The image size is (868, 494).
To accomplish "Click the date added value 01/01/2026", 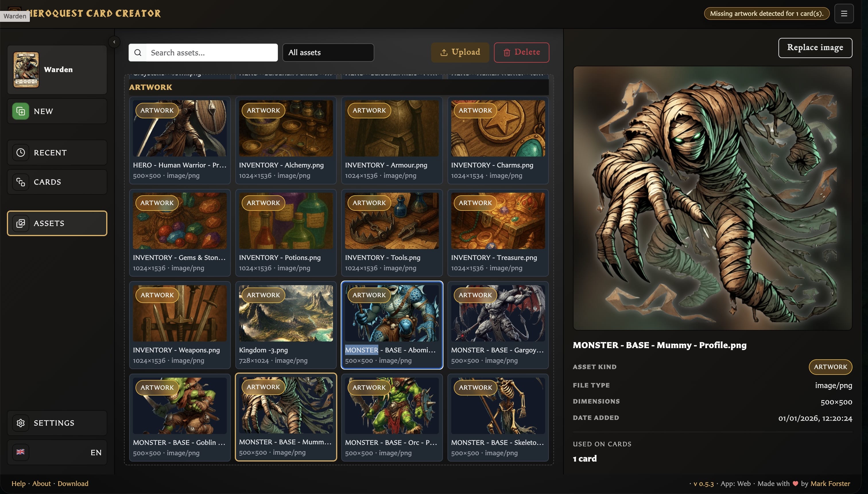I will 815,418.
